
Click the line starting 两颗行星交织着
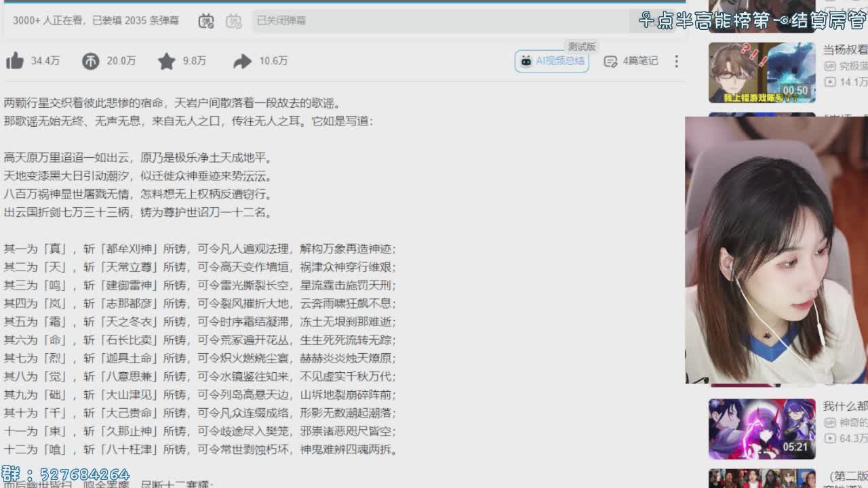[x=173, y=104]
